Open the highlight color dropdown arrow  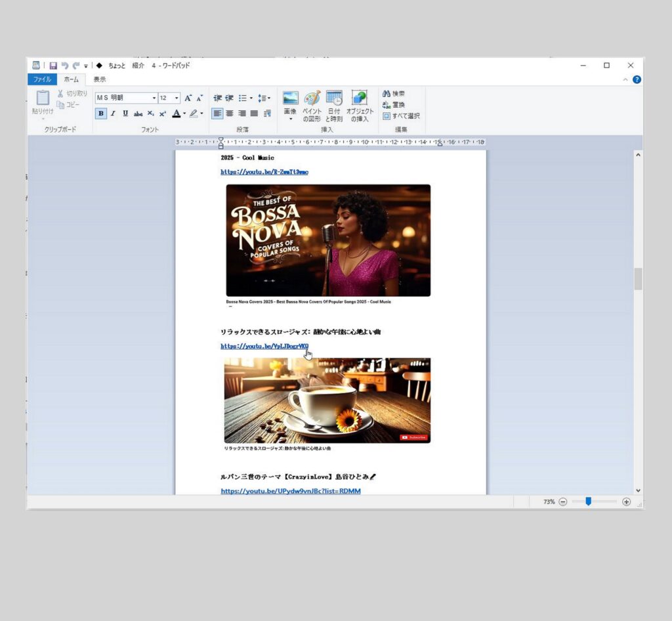coord(202,114)
